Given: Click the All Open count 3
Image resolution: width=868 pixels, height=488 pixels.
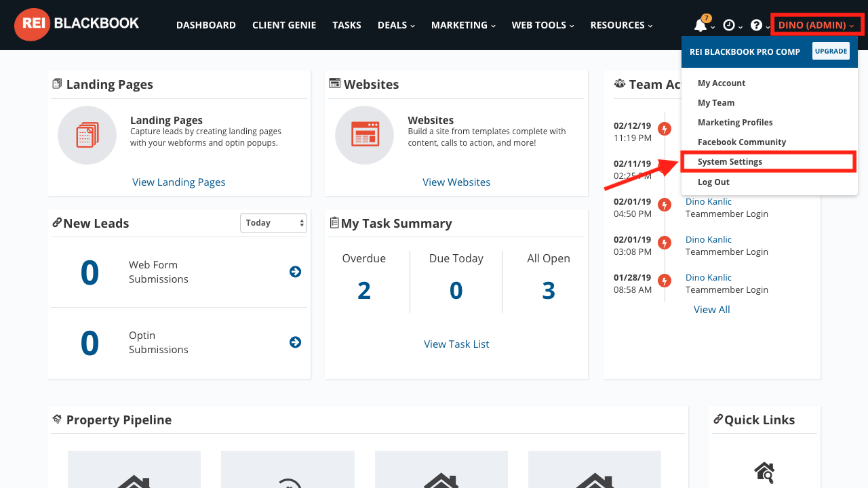Looking at the screenshot, I should pyautogui.click(x=549, y=290).
